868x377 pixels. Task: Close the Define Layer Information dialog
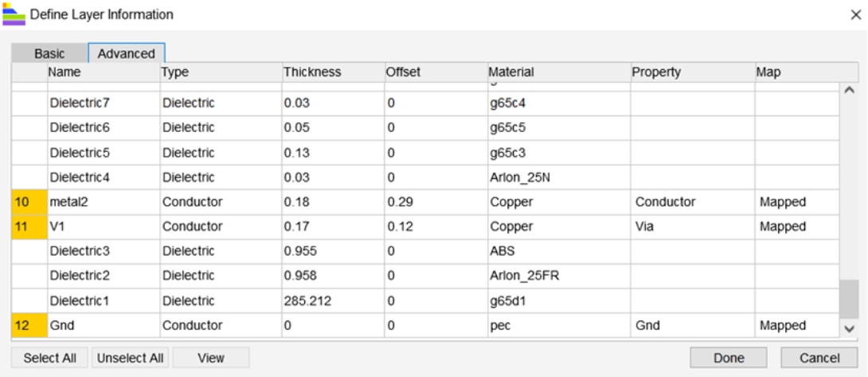click(x=855, y=14)
